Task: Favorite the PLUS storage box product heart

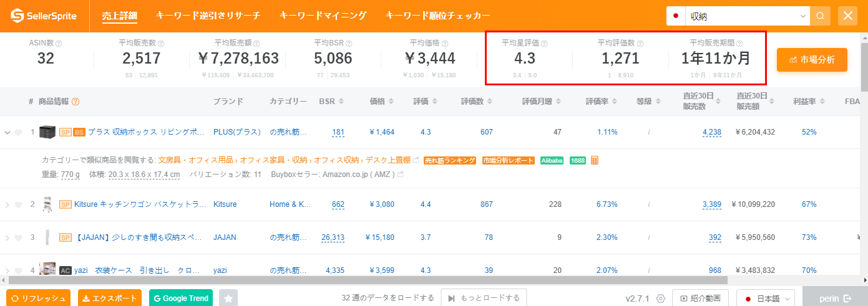Action: click(x=18, y=132)
